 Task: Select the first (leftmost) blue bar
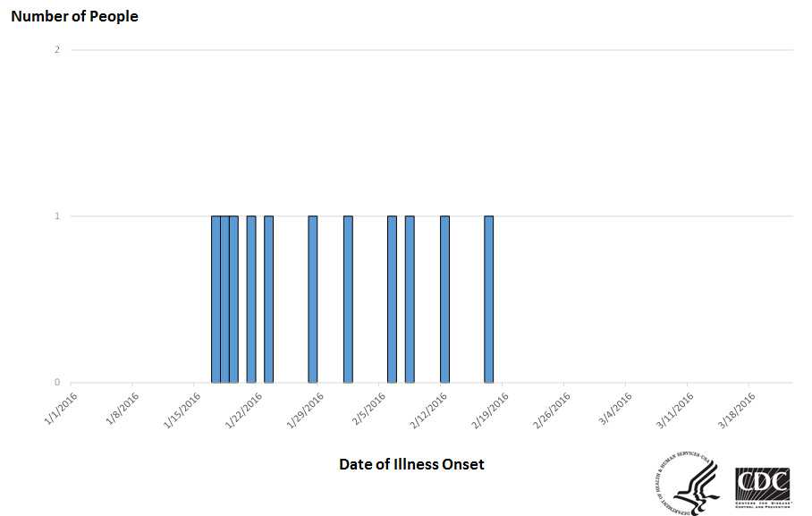pyautogui.click(x=216, y=299)
